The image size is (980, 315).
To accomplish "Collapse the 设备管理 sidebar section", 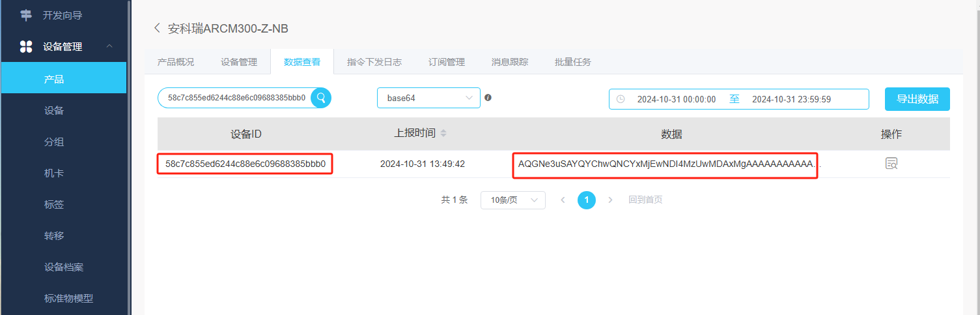I will click(x=109, y=46).
